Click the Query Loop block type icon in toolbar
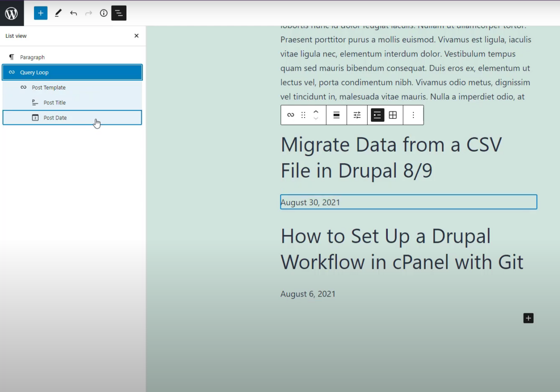Image resolution: width=560 pixels, height=392 pixels. (290, 115)
